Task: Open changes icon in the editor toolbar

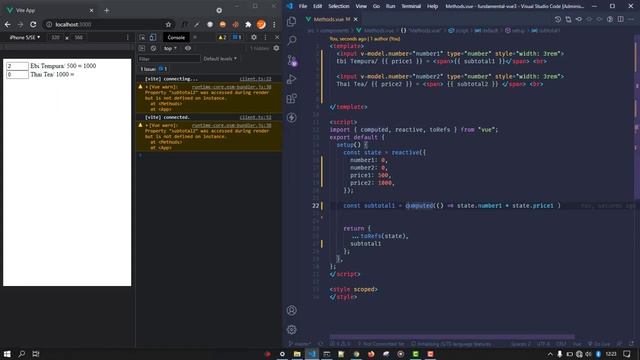Action: [568, 19]
